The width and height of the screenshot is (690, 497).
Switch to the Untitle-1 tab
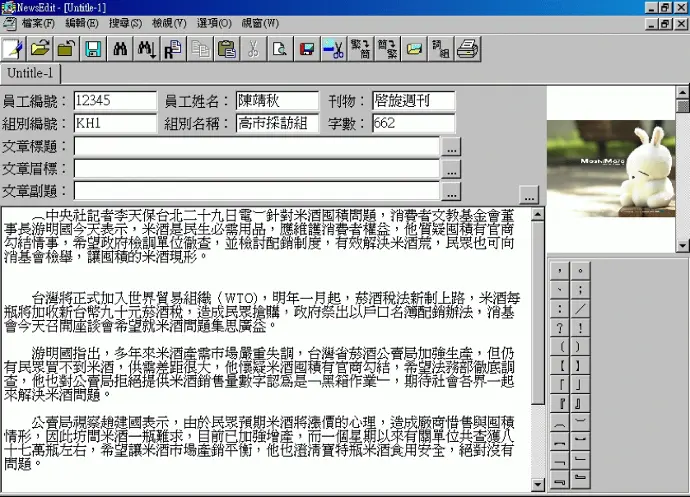coord(31,74)
